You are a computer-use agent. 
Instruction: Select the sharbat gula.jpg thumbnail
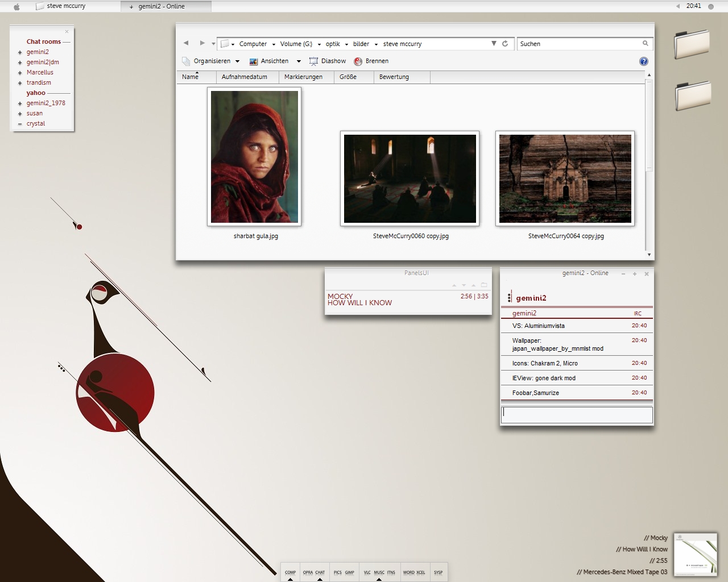[254, 157]
